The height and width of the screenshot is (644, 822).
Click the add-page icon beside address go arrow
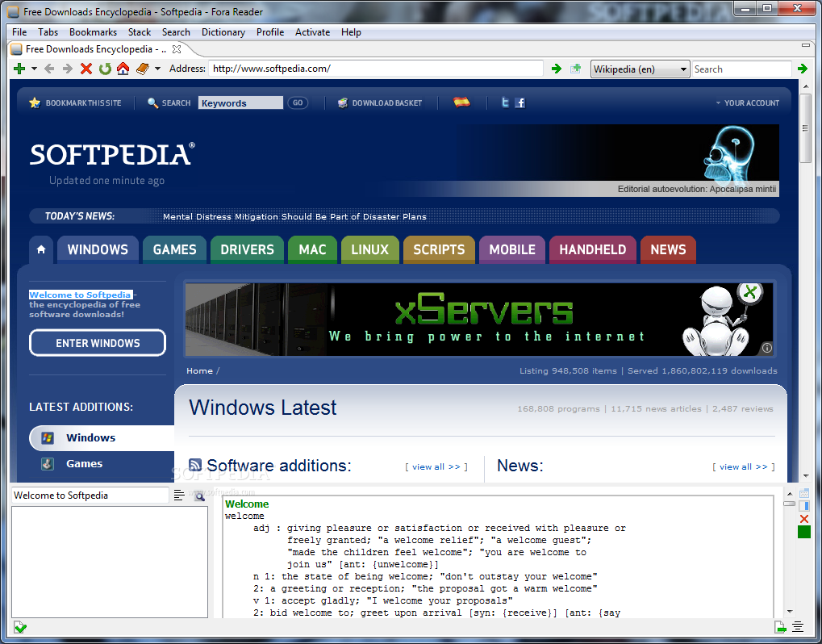coord(576,69)
